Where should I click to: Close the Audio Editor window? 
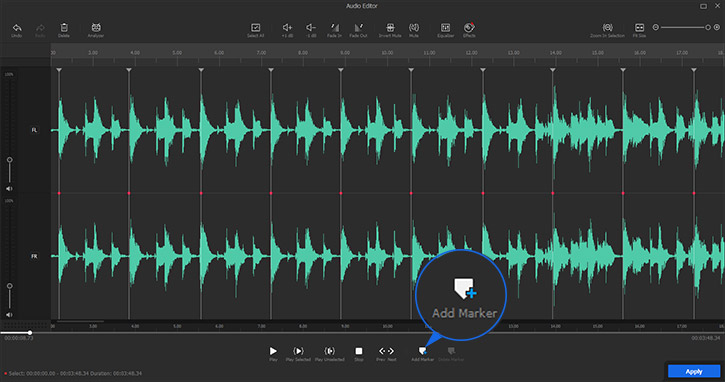[x=717, y=6]
